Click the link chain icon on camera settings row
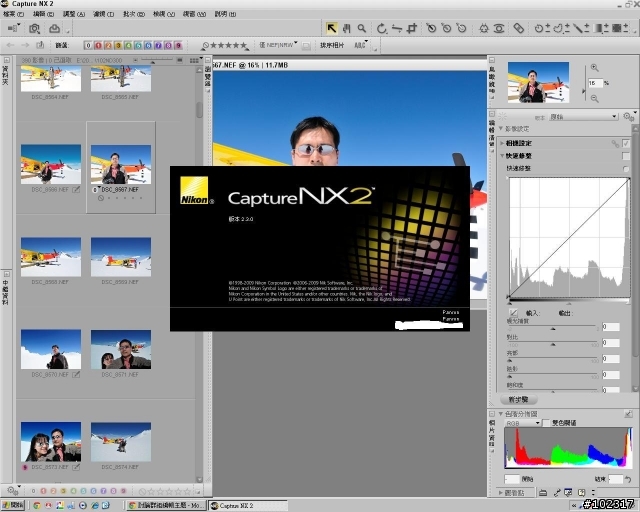This screenshot has width=640, height=512. point(615,143)
